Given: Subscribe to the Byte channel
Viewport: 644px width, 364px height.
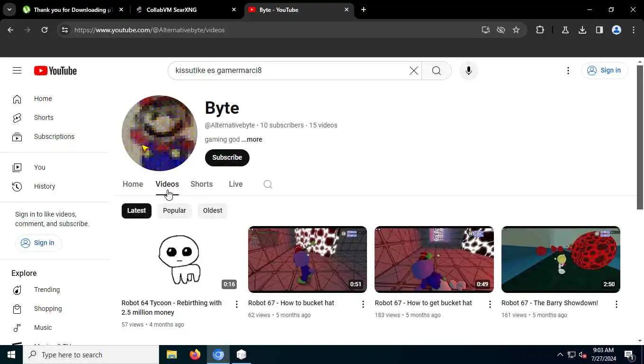Looking at the screenshot, I should click(227, 157).
